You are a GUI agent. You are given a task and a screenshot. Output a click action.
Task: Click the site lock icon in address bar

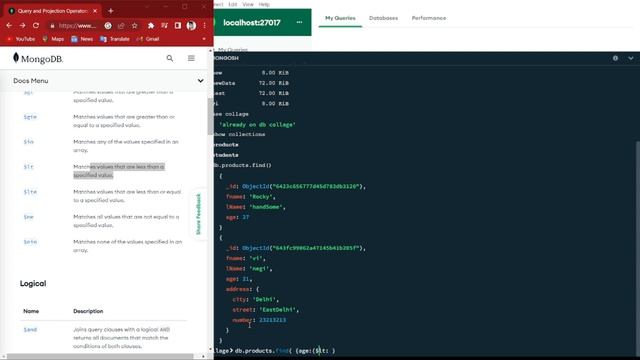click(52, 26)
